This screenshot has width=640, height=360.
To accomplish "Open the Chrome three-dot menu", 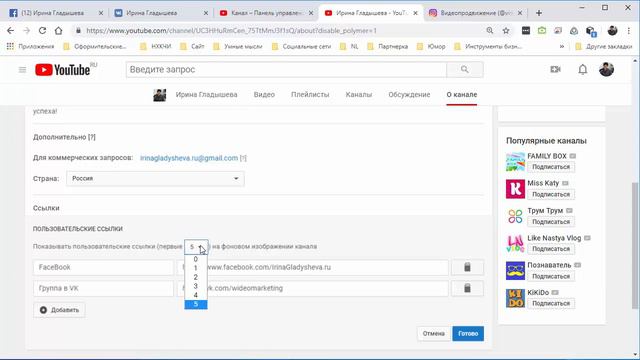I will 629,31.
